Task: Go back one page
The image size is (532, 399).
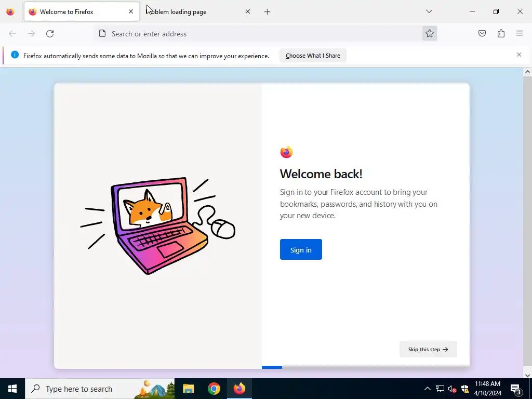Action: click(12, 34)
